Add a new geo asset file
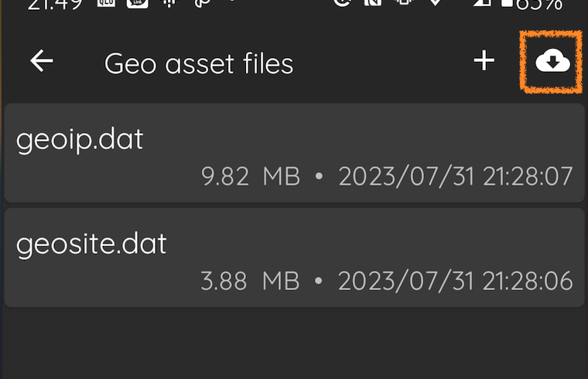The width and height of the screenshot is (588, 379). coord(484,61)
